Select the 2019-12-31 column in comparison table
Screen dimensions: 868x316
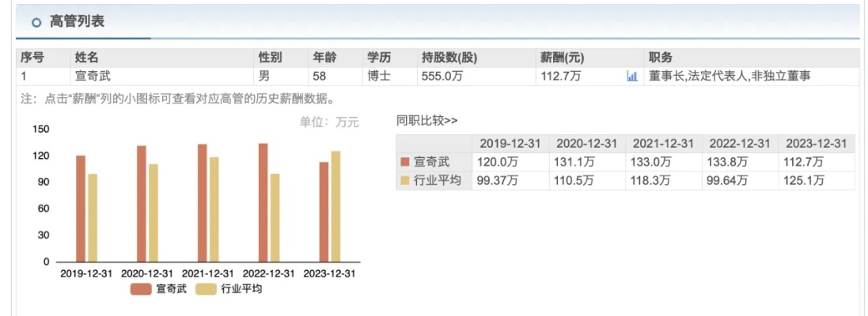click(510, 143)
